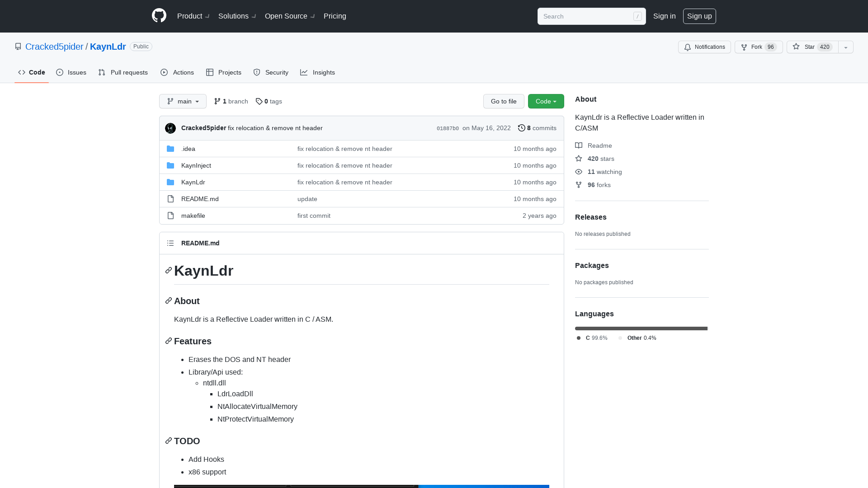This screenshot has width=868, height=488.
Task: Click the Cracked5pider commit author avatar
Action: 170,128
